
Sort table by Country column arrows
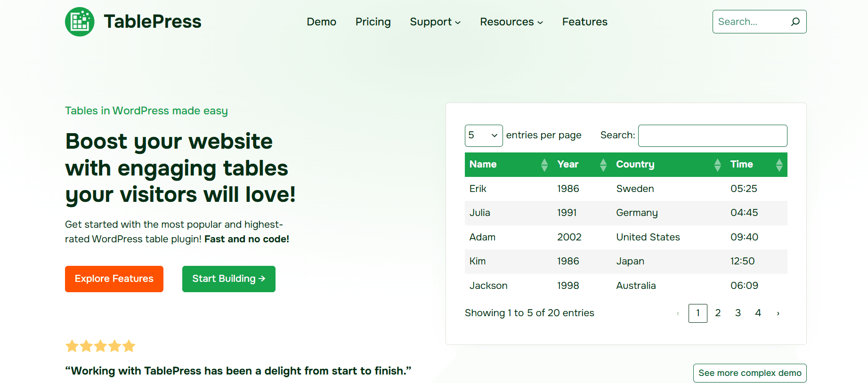(718, 165)
